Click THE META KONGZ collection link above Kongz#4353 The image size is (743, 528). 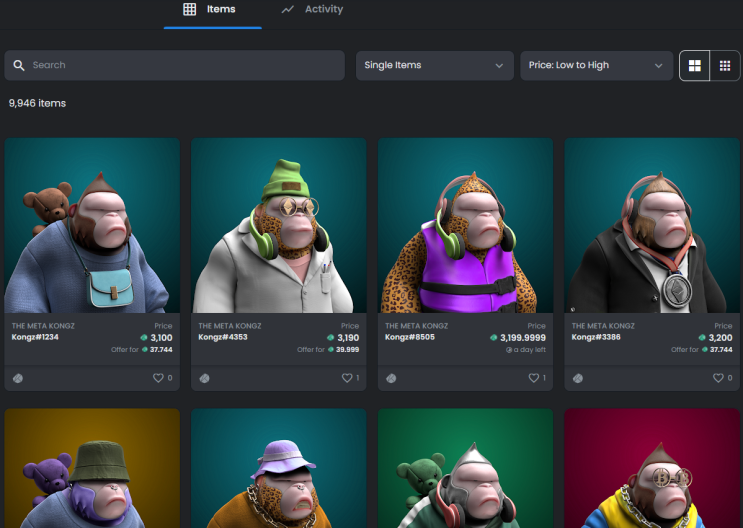point(230,326)
